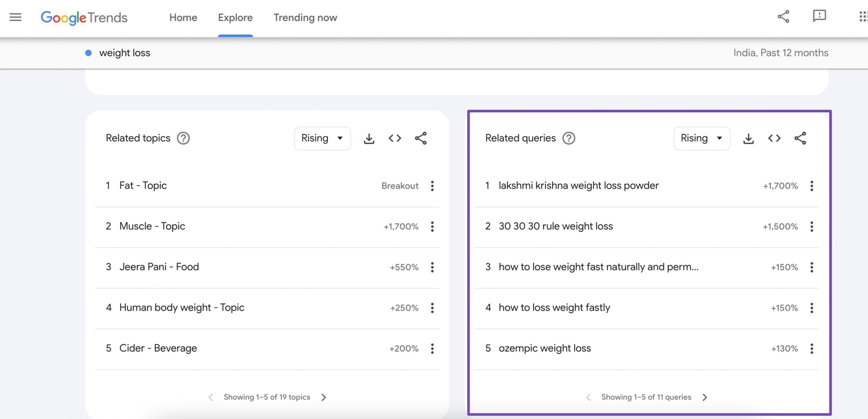Open the hamburger main menu
The image size is (868, 419).
click(x=15, y=17)
